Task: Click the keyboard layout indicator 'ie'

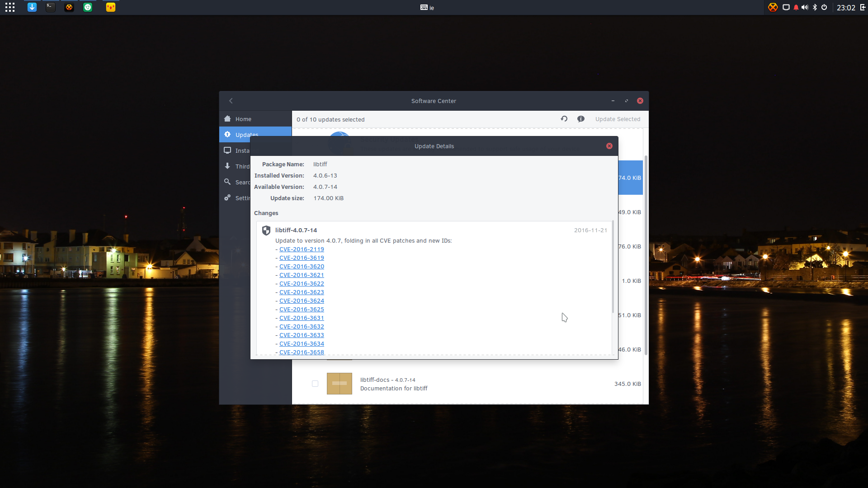Action: (x=427, y=8)
